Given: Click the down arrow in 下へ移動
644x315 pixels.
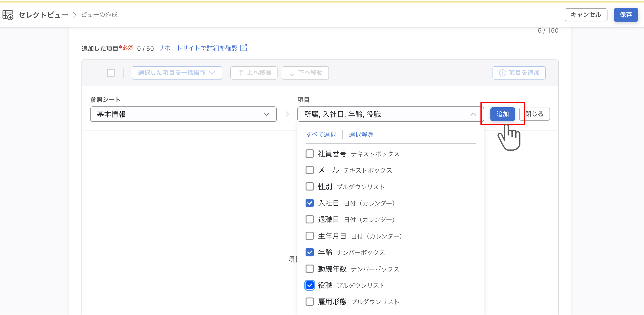Looking at the screenshot, I should tap(292, 73).
